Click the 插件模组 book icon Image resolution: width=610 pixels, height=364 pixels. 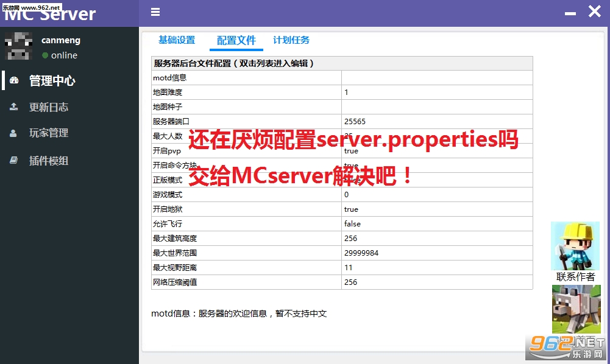[x=13, y=160]
